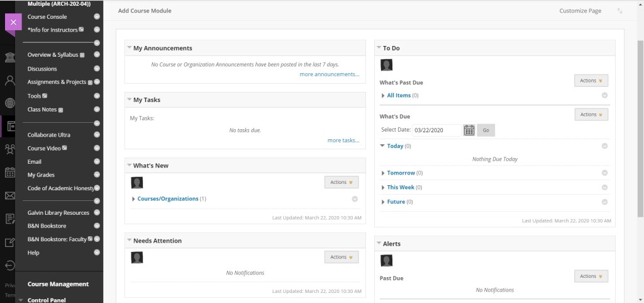Expand Courses/Organizations under What's New

[134, 199]
